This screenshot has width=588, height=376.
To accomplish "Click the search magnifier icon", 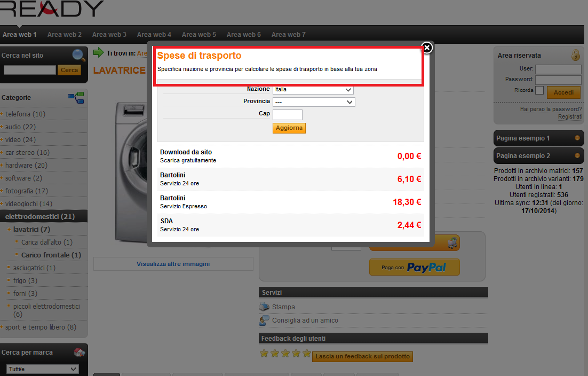I will [x=79, y=56].
